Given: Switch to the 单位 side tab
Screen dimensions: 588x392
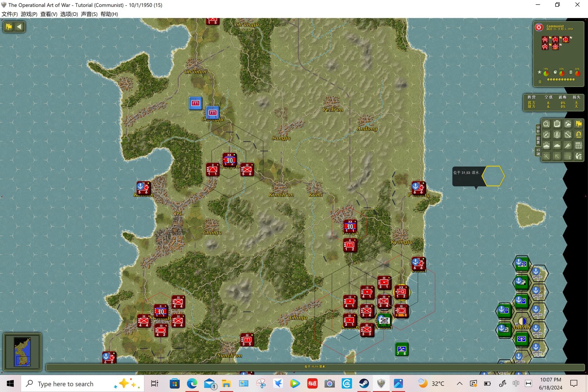Looking at the screenshot, I should point(538,129).
